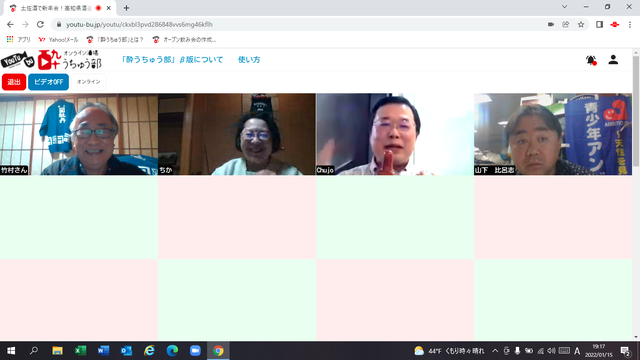640x360 pixels.
Task: Open File Explorer from taskbar
Action: 57,351
